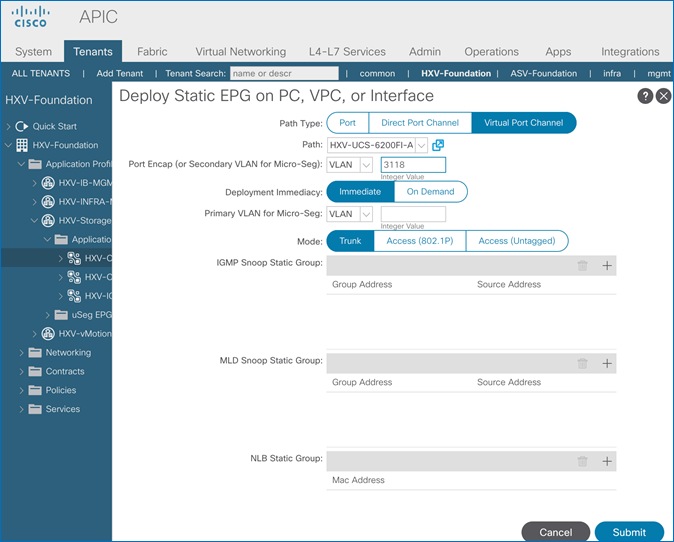Choose Trunk mode
674x542 pixels.
tap(350, 241)
